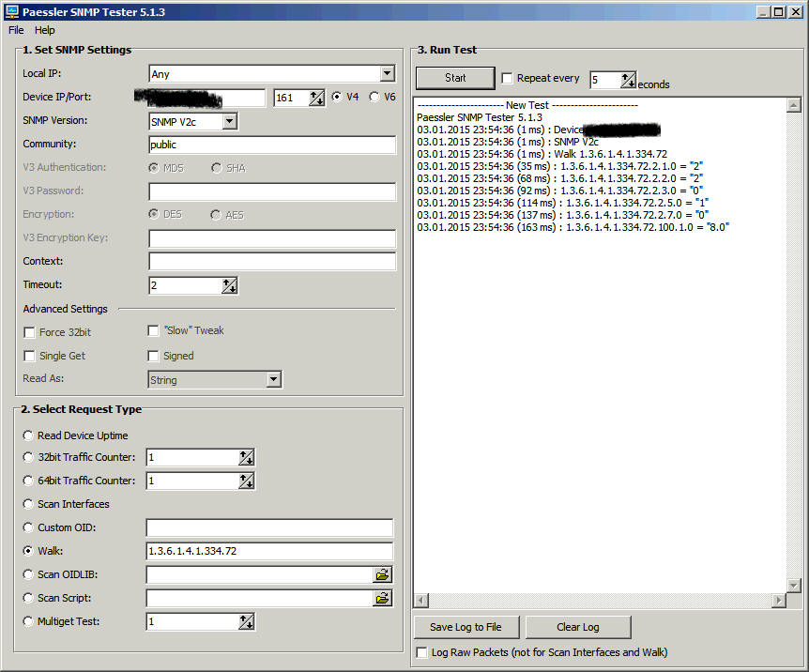Open folder browser for Scan OIDLIB

[382, 574]
